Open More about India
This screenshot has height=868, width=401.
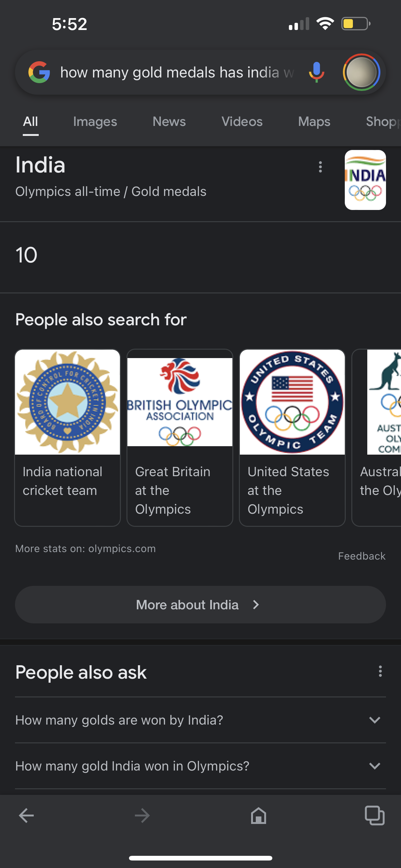click(x=200, y=605)
